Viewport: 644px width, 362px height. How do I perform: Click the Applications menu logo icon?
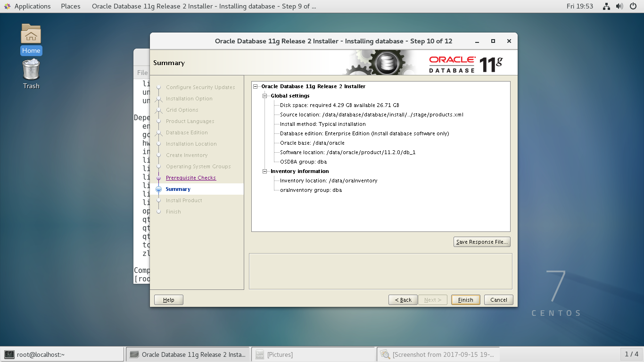[8, 6]
